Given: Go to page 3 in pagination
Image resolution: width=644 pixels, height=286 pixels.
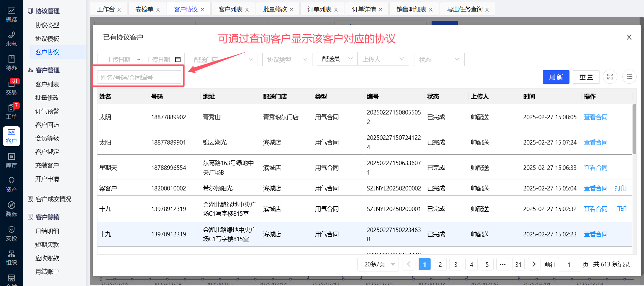Looking at the screenshot, I should 456,264.
